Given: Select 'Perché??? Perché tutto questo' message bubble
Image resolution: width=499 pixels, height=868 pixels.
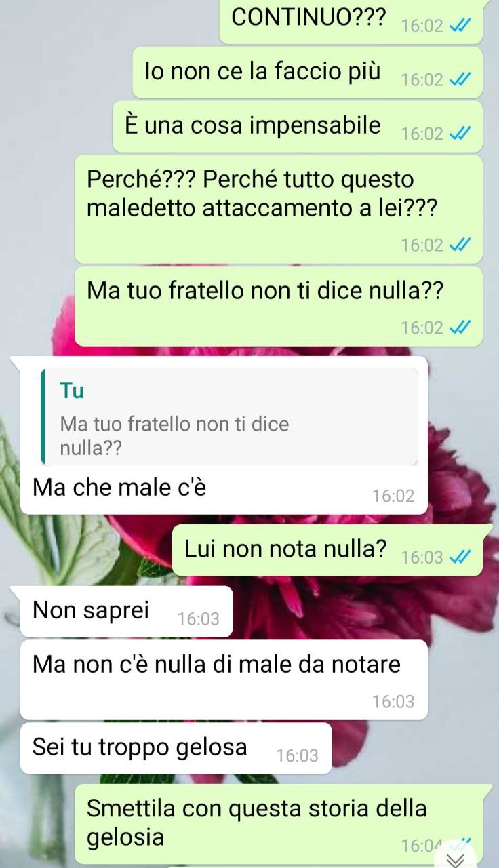Looking at the screenshot, I should pyautogui.click(x=279, y=209).
